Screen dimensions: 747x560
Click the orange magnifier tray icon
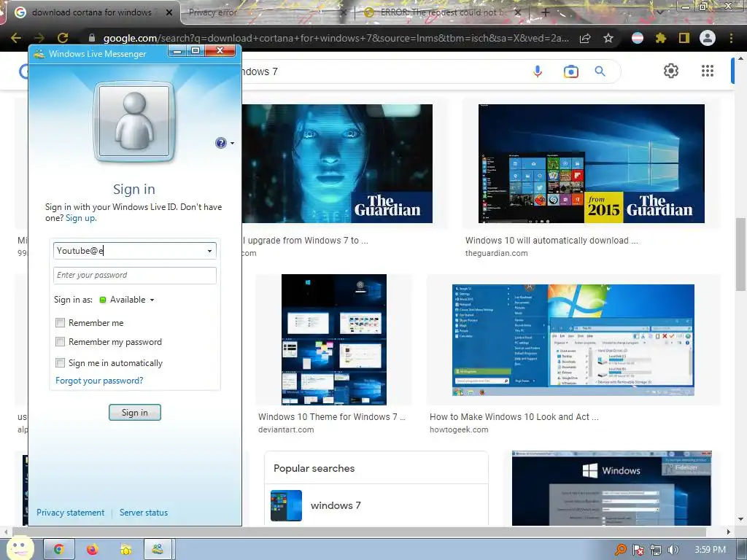click(621, 550)
